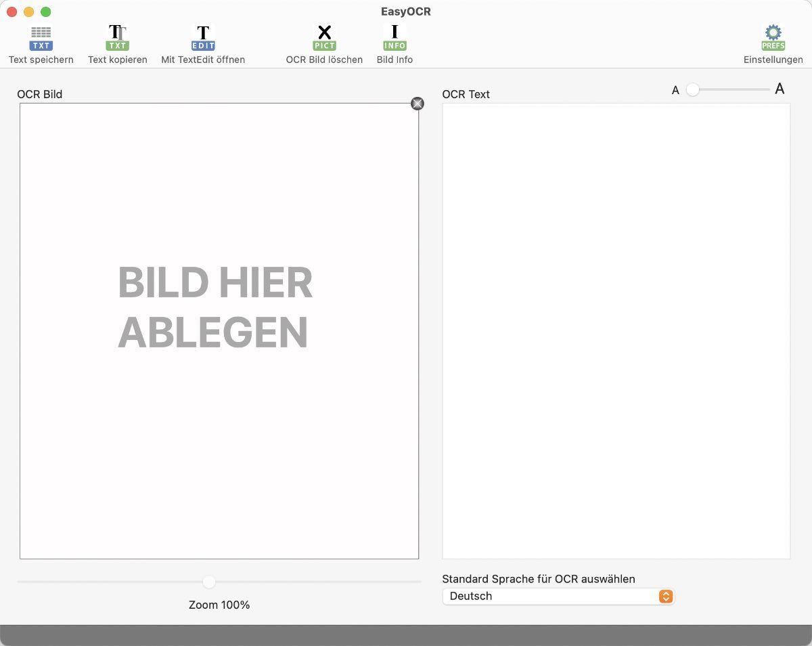Screen dimensions: 812x646
Task: Open text with Mit TextEdit öffnen icon
Action: pyautogui.click(x=203, y=38)
